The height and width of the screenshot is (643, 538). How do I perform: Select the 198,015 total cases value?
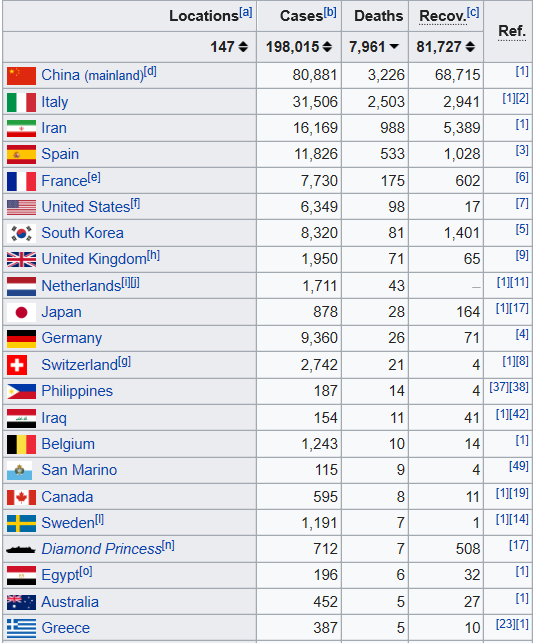[x=292, y=47]
